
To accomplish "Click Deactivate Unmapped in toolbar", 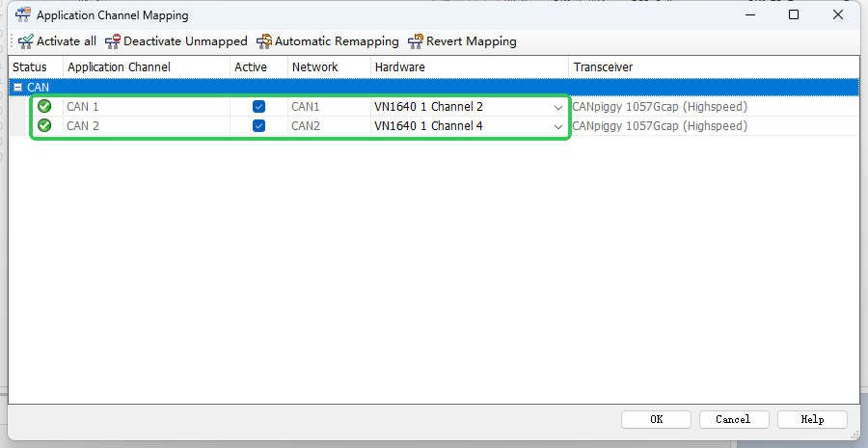I will tap(176, 41).
